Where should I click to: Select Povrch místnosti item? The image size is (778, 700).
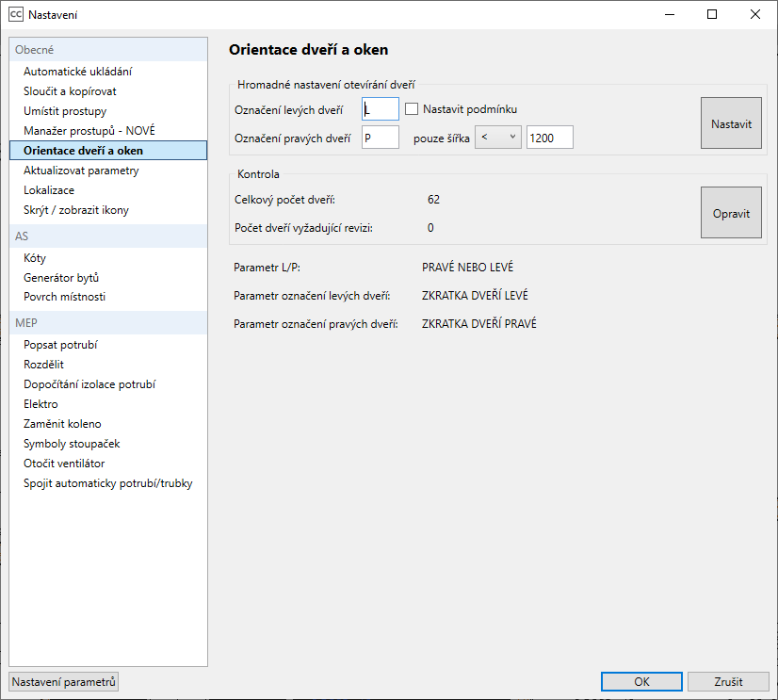tap(108, 297)
